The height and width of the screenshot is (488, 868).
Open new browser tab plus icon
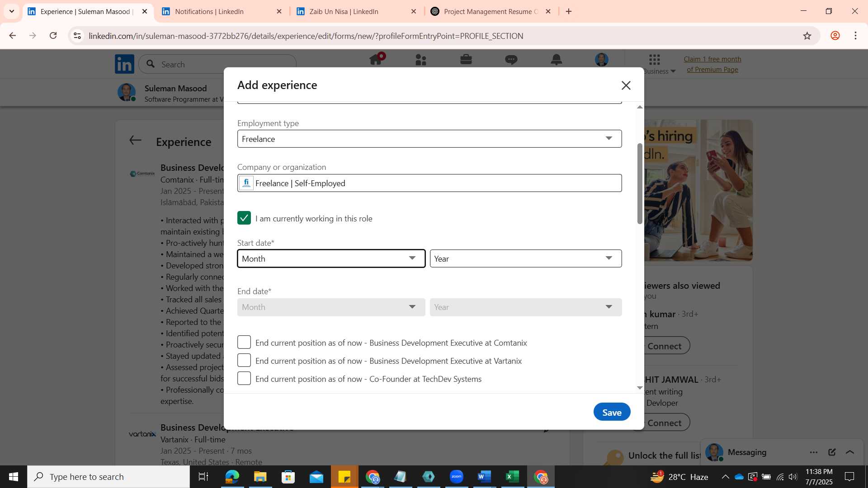pos(569,11)
